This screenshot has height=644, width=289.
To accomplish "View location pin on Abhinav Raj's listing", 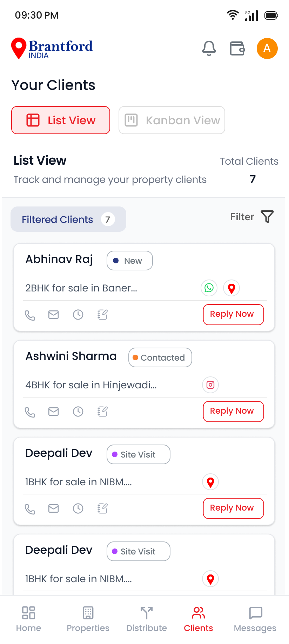I will (231, 288).
